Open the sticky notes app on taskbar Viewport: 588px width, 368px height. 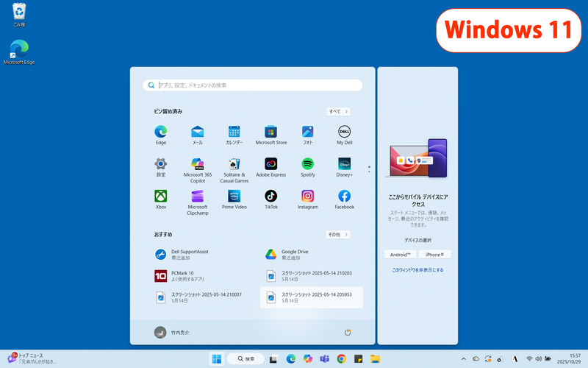click(x=358, y=359)
